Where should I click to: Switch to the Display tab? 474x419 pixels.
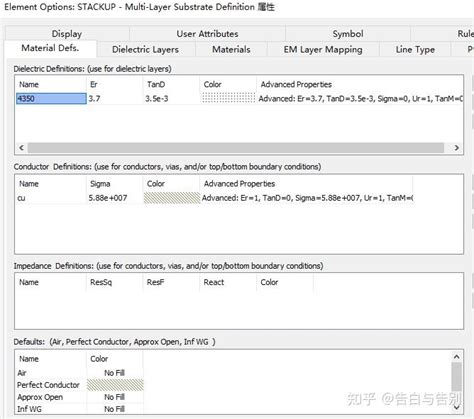pos(67,34)
